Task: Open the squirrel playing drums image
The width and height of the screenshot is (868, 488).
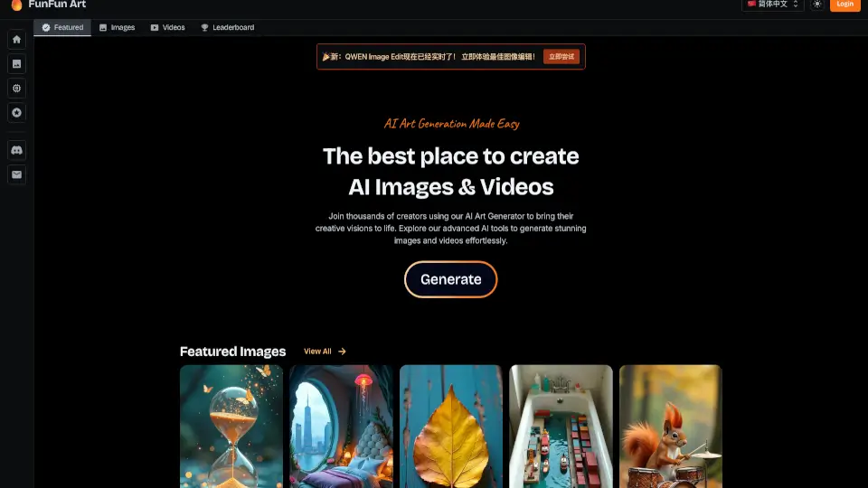Action: pos(670,426)
